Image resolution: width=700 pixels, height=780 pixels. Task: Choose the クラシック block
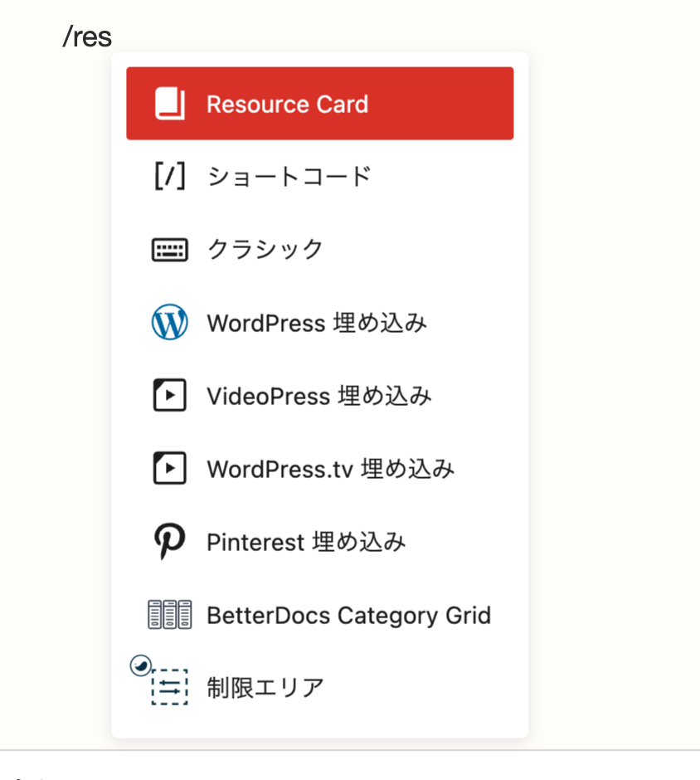point(319,249)
